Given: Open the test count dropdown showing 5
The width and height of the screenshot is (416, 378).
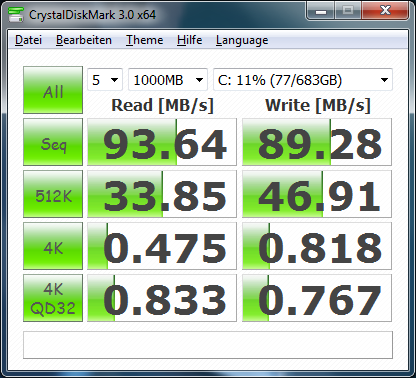Looking at the screenshot, I should click(x=105, y=80).
